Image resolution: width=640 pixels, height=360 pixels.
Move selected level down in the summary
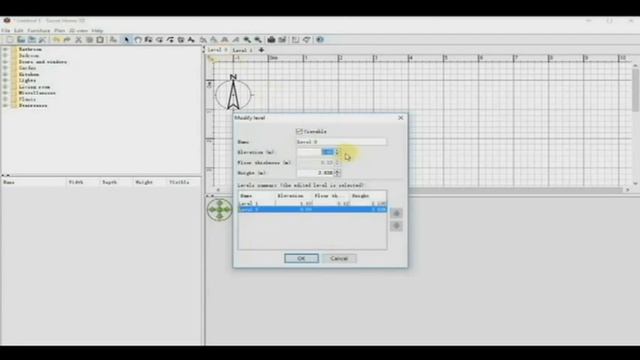[x=396, y=226]
